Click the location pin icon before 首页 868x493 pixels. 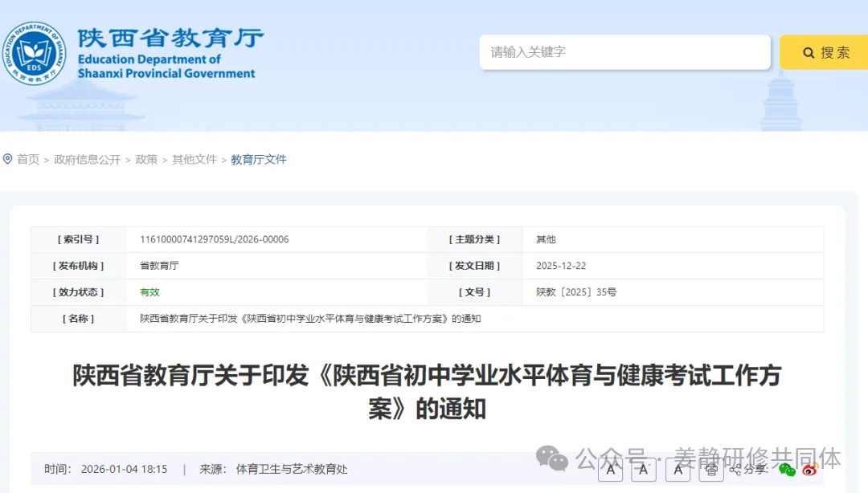tap(6, 158)
